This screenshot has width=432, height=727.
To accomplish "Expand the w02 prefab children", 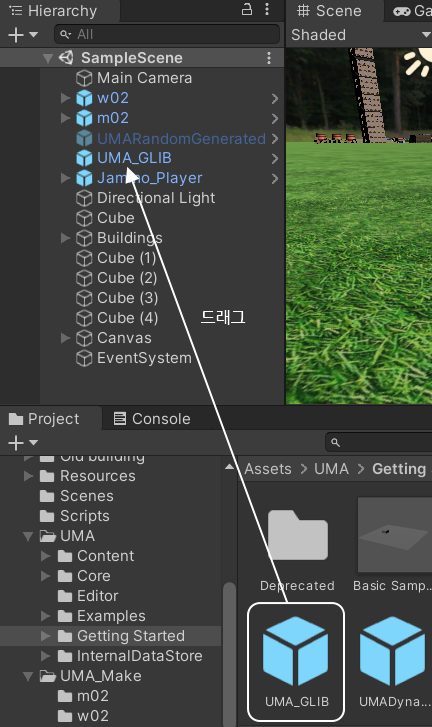I will (65, 98).
